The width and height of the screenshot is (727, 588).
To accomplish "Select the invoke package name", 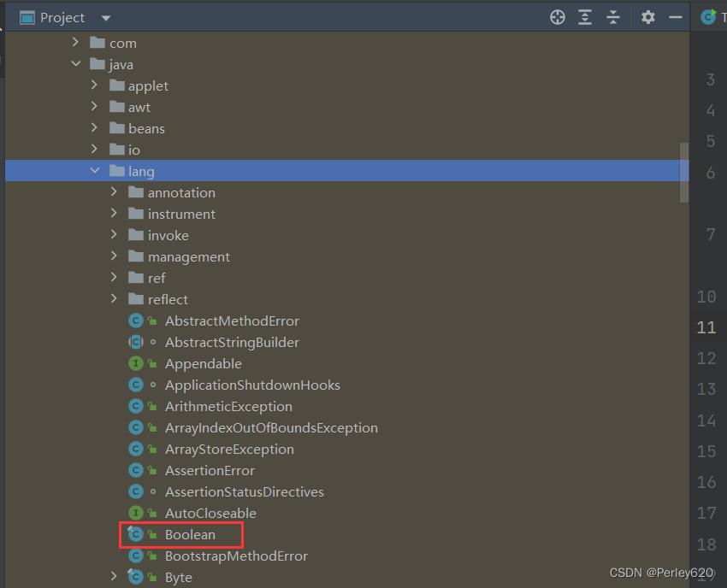I will tap(168, 235).
